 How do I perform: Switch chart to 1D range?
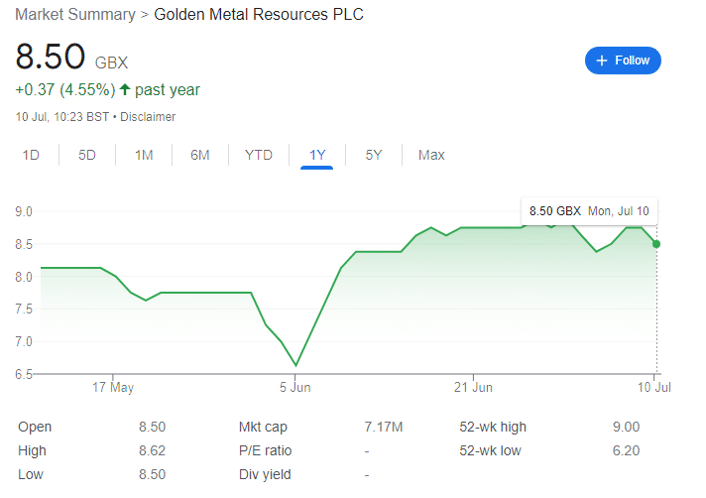pyautogui.click(x=31, y=155)
